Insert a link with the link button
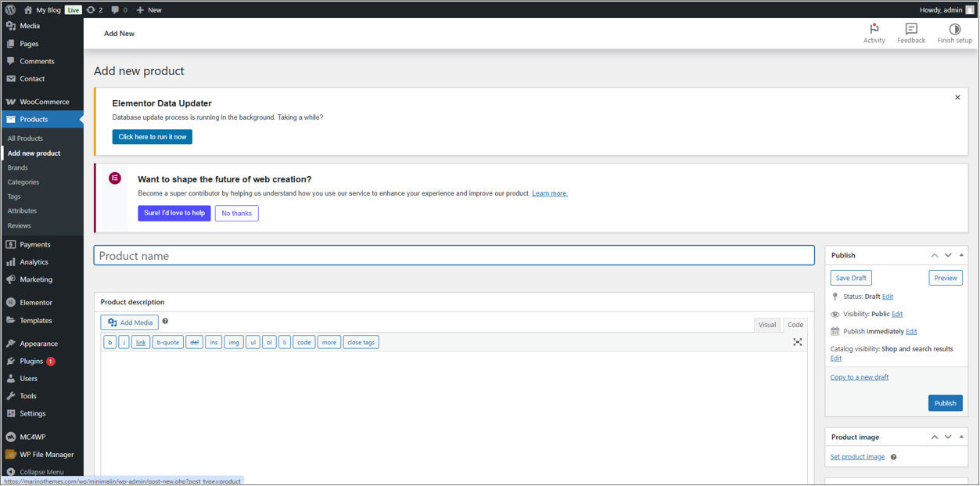This screenshot has width=980, height=486. point(141,342)
